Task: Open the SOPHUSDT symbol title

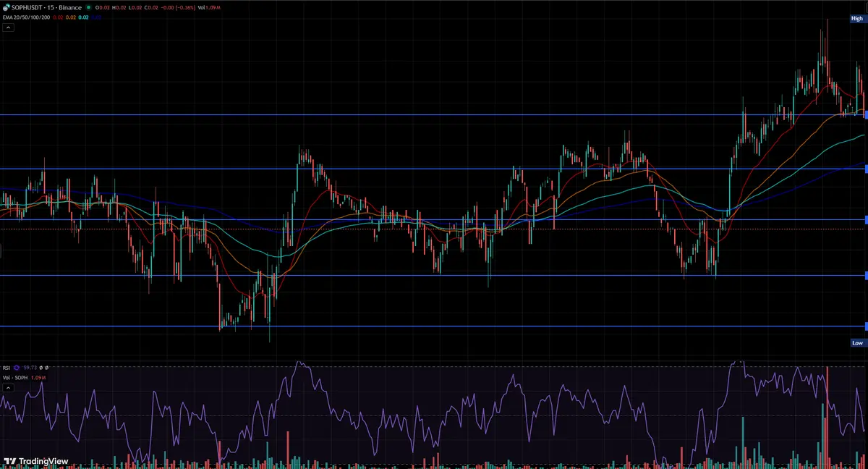Action: point(26,7)
